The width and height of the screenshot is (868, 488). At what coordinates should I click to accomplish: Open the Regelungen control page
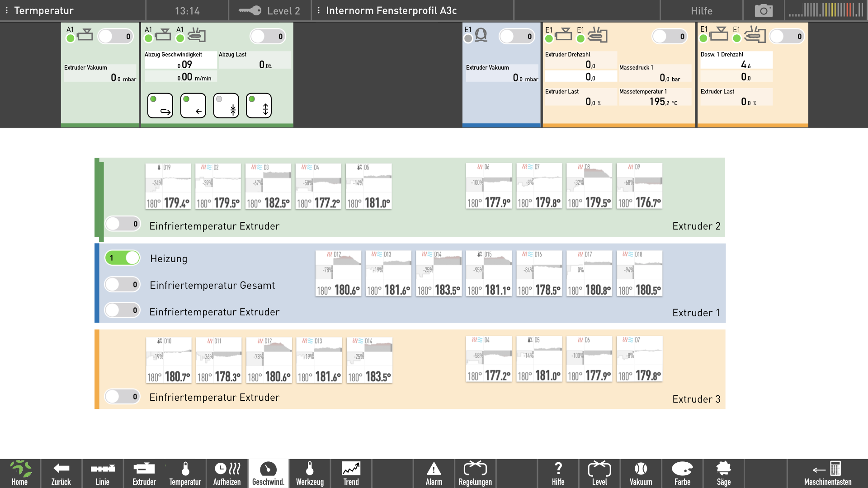[475, 474]
